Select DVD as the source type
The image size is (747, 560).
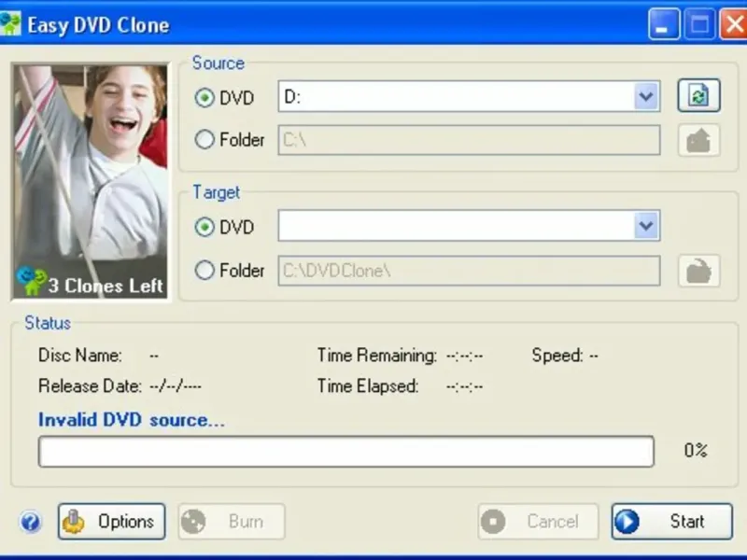pyautogui.click(x=204, y=98)
